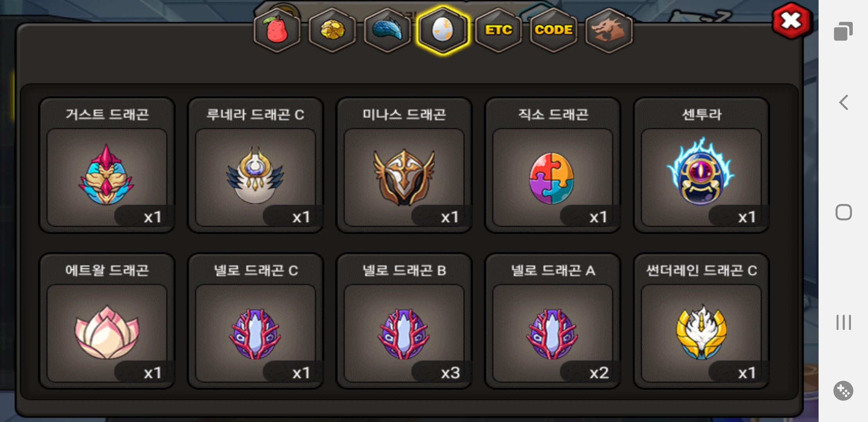
Task: Pick the 넬로 드래곤 B egg x3
Action: point(404,321)
